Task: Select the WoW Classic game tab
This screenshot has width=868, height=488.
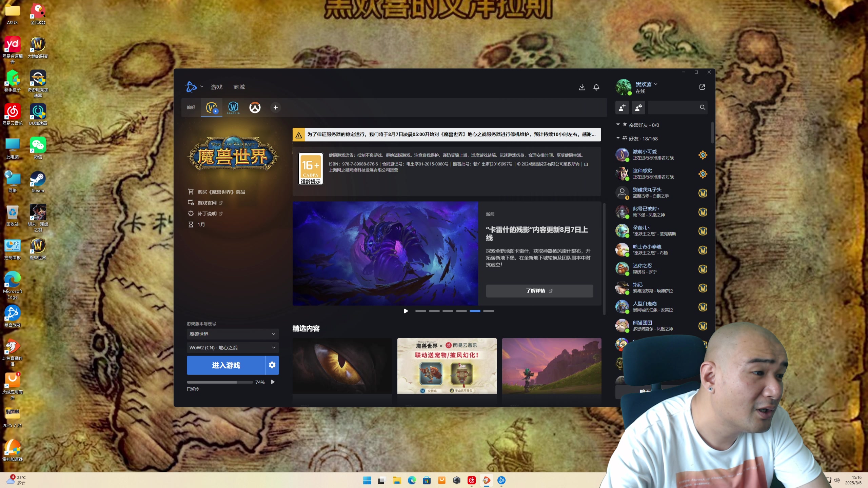Action: (x=233, y=107)
